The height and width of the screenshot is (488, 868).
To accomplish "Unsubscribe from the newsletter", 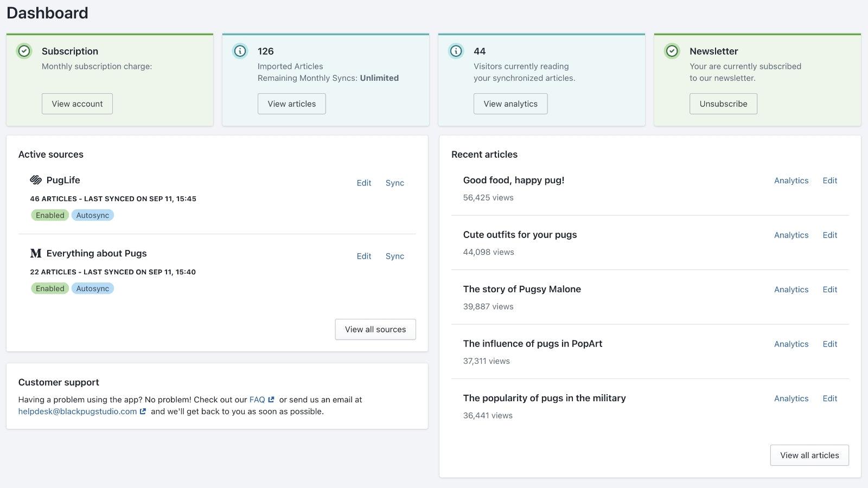I will tap(723, 104).
